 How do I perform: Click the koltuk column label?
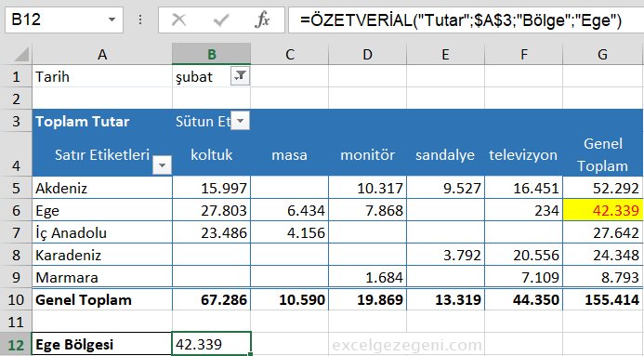211,154
